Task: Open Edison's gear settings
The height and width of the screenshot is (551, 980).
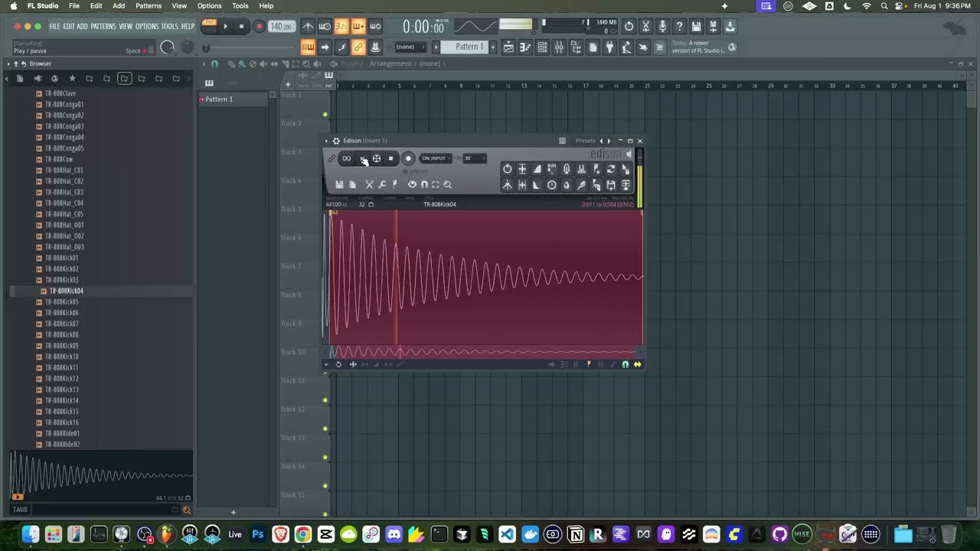Action: tap(336, 141)
